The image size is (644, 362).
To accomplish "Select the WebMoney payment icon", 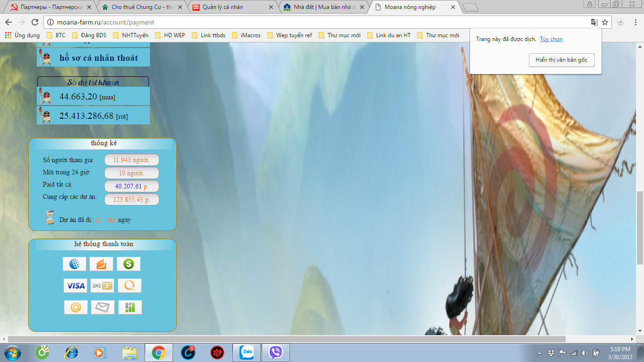I will tap(74, 264).
